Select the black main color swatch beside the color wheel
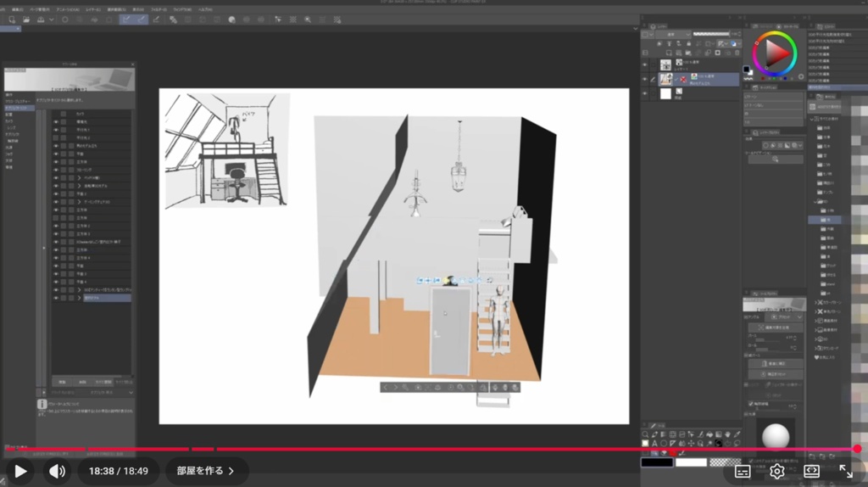 click(x=746, y=70)
